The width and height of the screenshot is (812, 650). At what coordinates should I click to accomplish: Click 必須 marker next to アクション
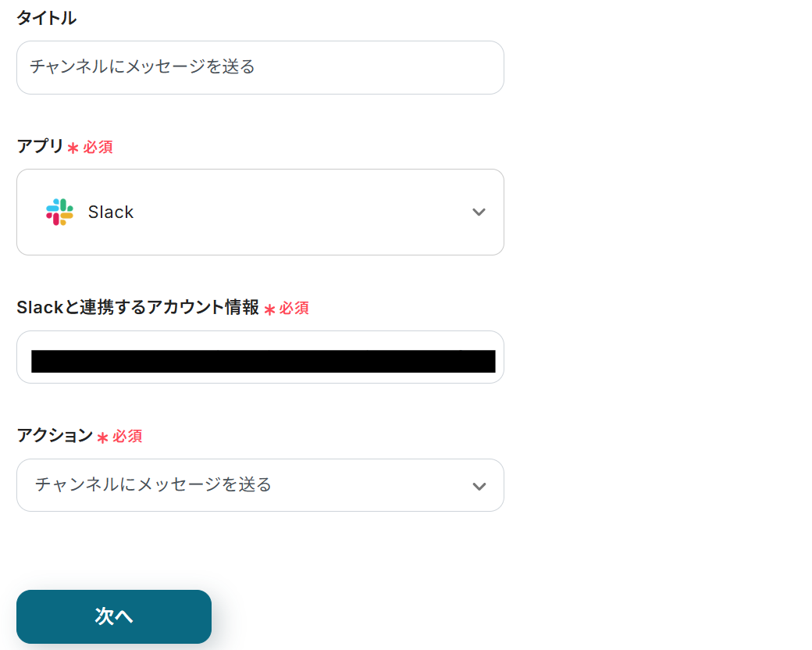pyautogui.click(x=127, y=437)
